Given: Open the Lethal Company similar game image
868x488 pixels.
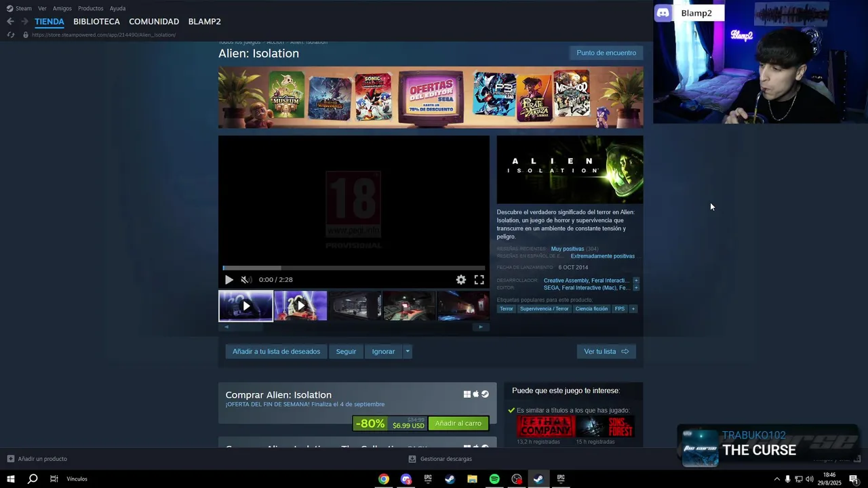Looking at the screenshot, I should click(x=546, y=426).
